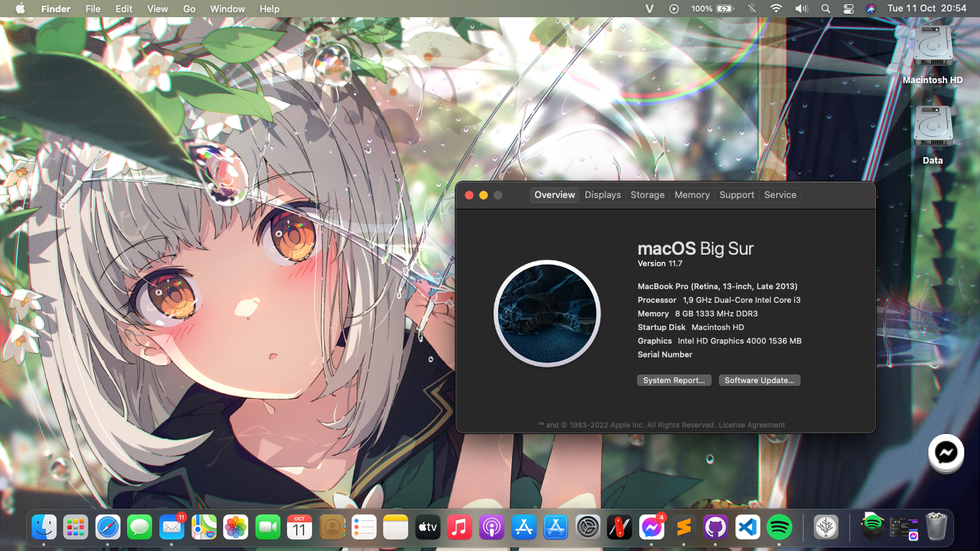Launch Maps from the dock
The width and height of the screenshot is (980, 551).
click(203, 527)
